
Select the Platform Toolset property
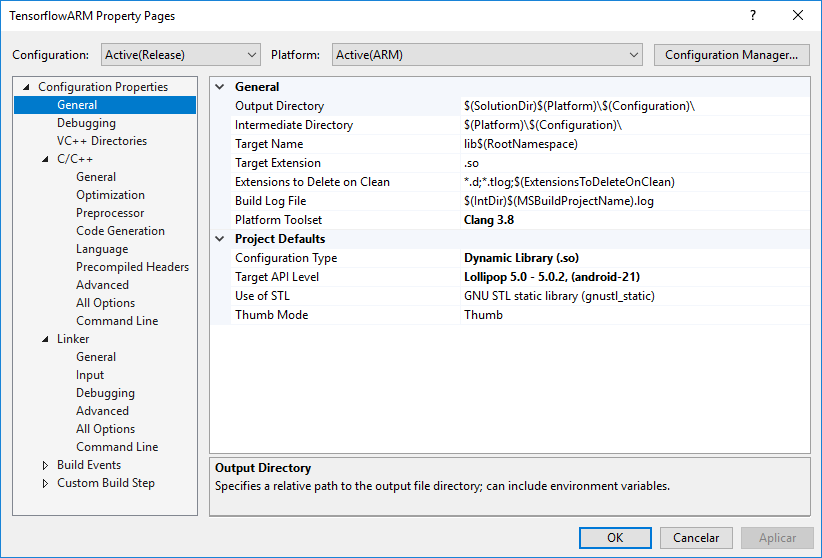click(278, 220)
